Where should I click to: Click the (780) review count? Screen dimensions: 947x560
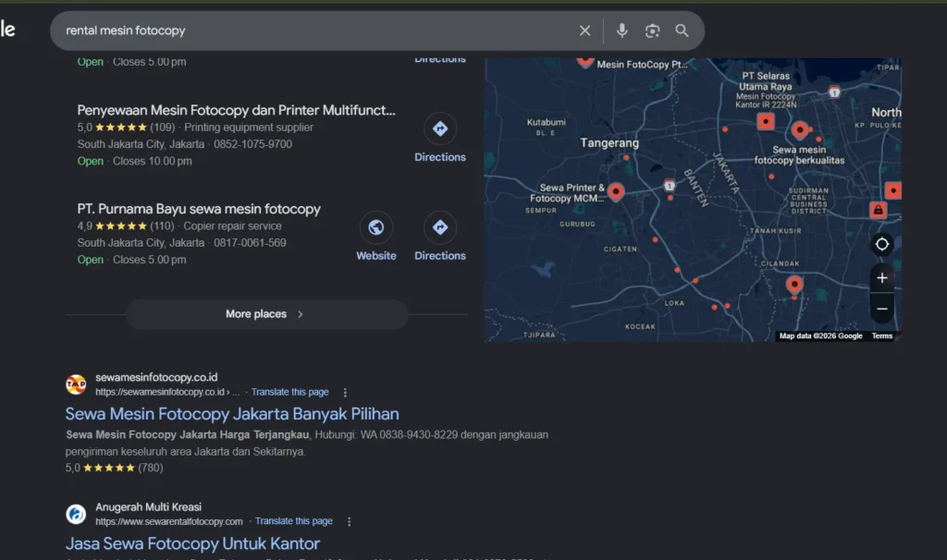click(151, 468)
